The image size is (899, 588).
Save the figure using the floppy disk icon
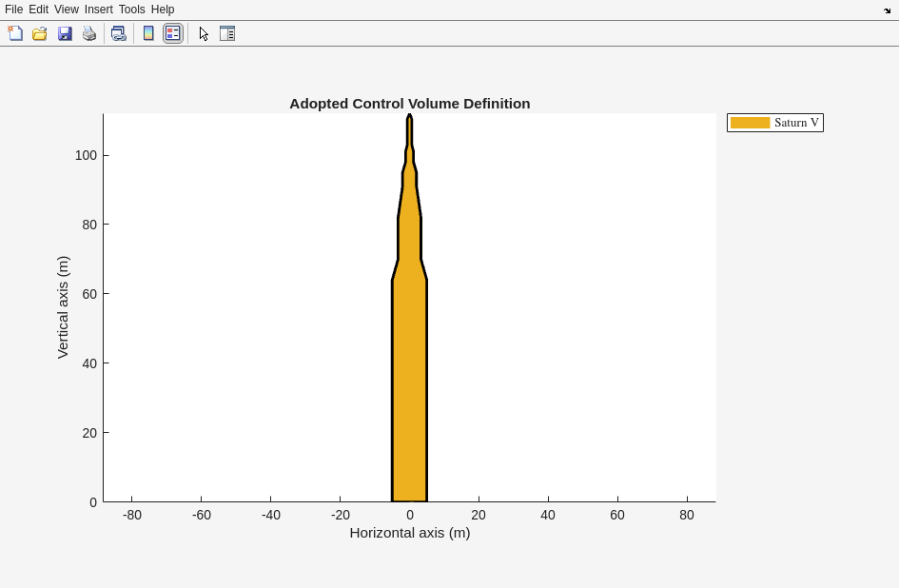point(65,33)
